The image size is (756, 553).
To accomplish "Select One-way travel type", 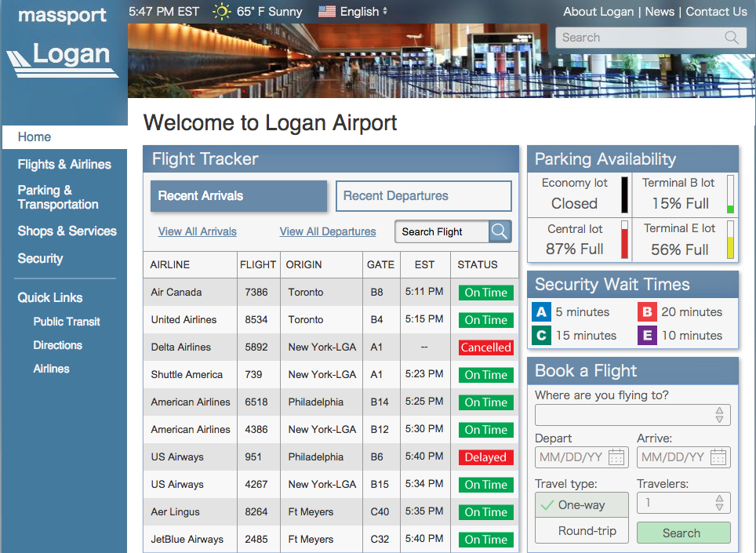I will pyautogui.click(x=581, y=505).
